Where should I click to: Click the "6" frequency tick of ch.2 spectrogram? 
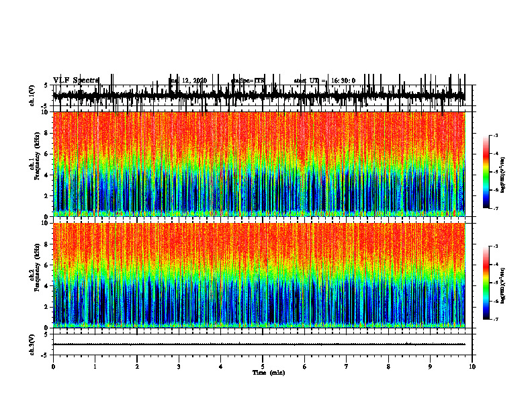[47, 265]
